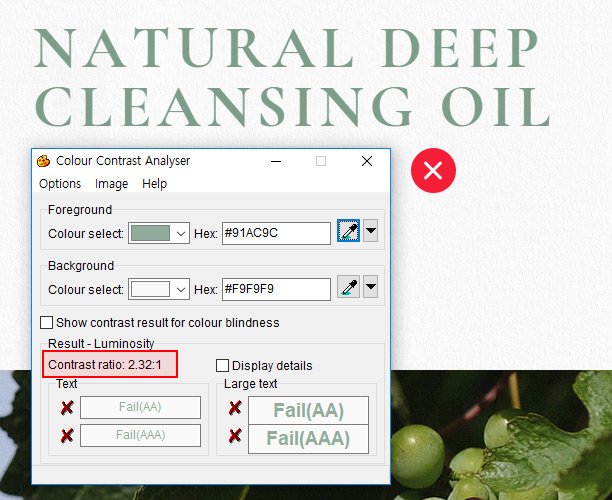Click the foreground Hex field showing #91AC9C
Image resolution: width=612 pixels, height=500 pixels.
pos(276,233)
